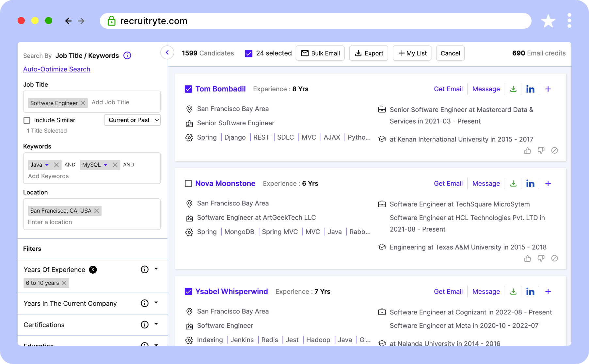Image resolution: width=589 pixels, height=364 pixels.
Task: Open Tom Bombadil's LinkedIn profile
Action: [530, 89]
